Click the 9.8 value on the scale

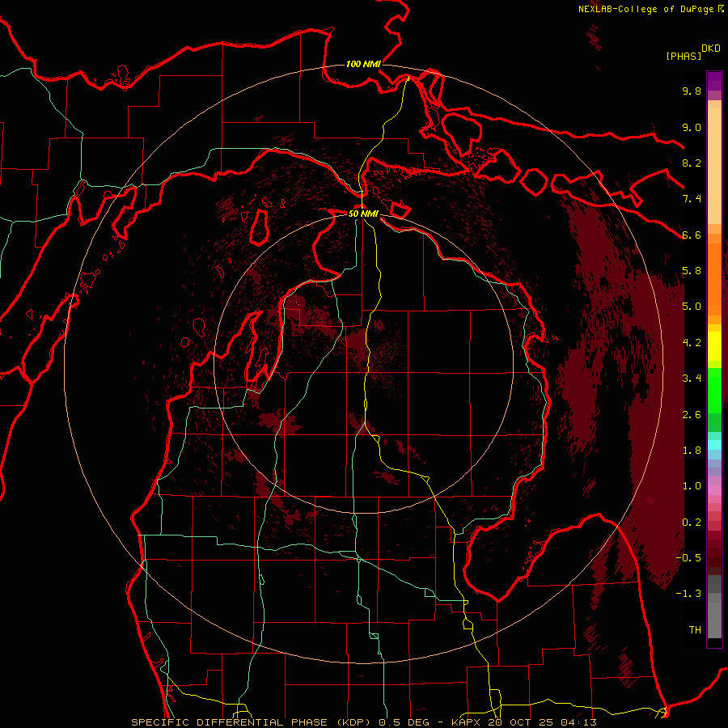[692, 91]
